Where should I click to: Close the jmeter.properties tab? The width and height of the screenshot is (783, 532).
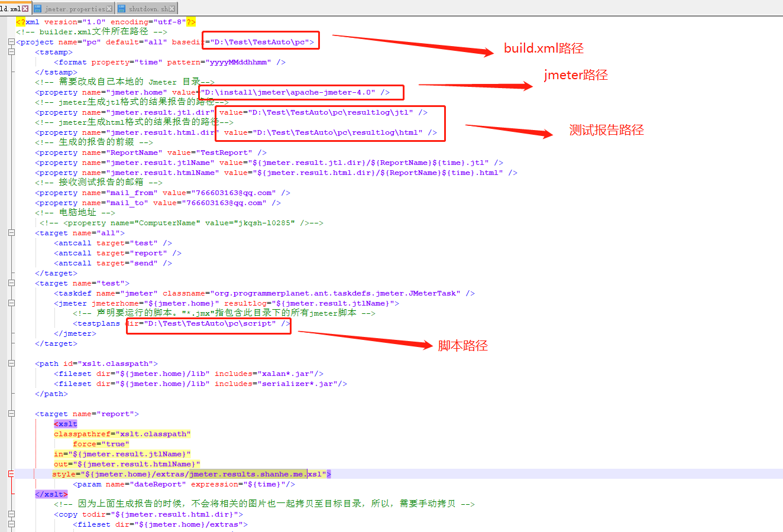[x=109, y=8]
